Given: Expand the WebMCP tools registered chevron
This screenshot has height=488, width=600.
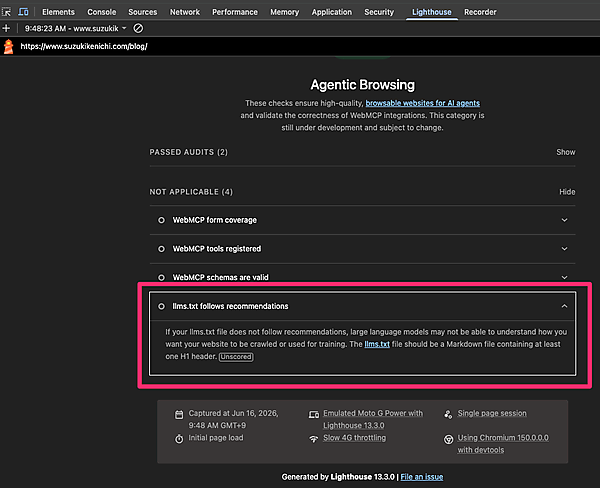Looking at the screenshot, I should click(x=564, y=249).
